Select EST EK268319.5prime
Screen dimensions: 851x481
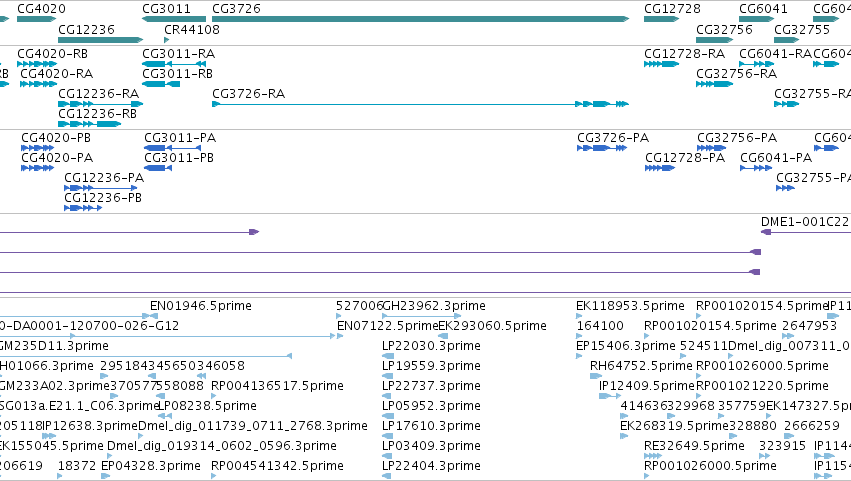(x=623, y=436)
